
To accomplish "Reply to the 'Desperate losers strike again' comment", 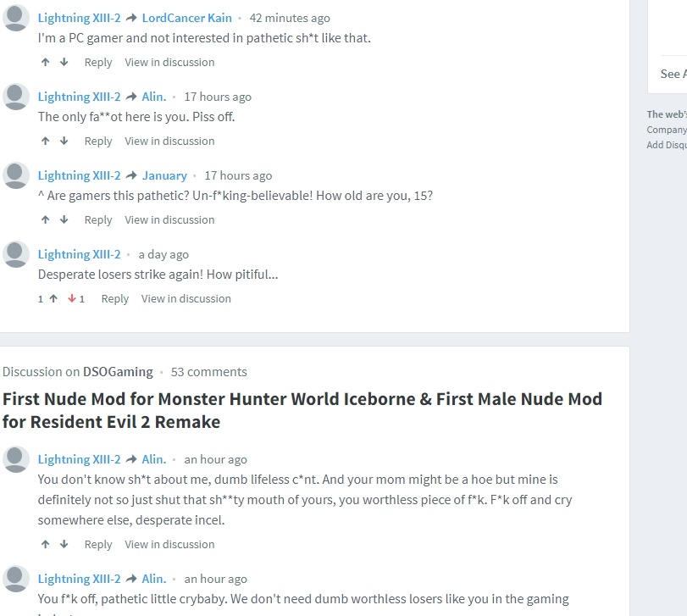I will 115,299.
